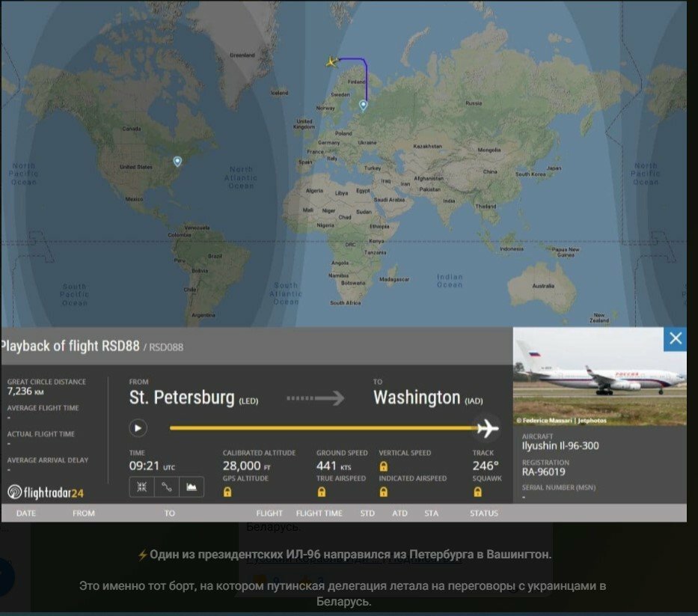Click the Australia label on map
Image resolution: width=698 pixels, height=616 pixels.
pos(543,286)
